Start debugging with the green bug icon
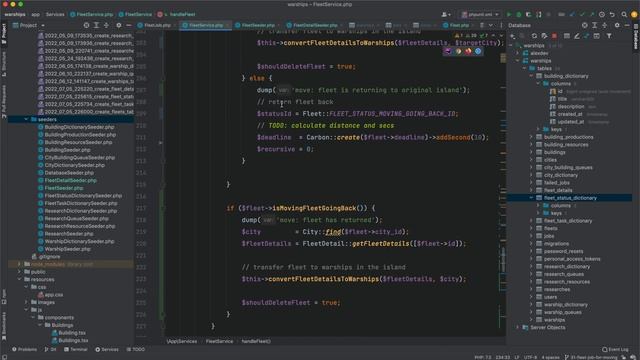 [519, 14]
